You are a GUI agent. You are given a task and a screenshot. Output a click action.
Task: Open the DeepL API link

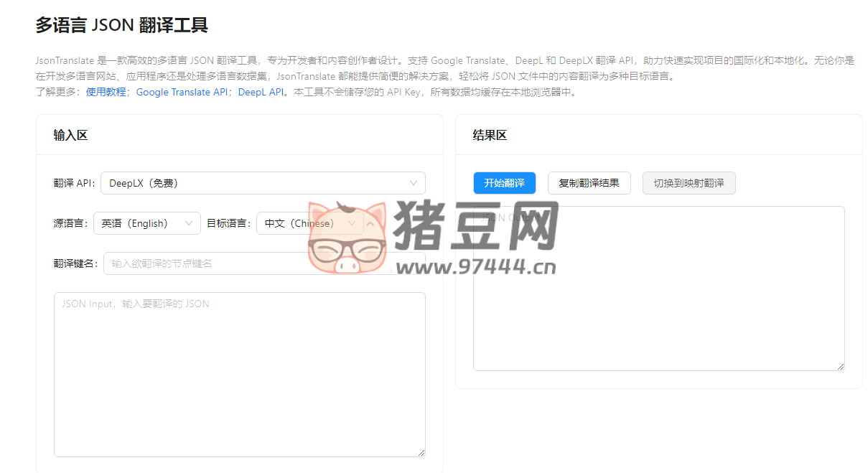pos(260,92)
